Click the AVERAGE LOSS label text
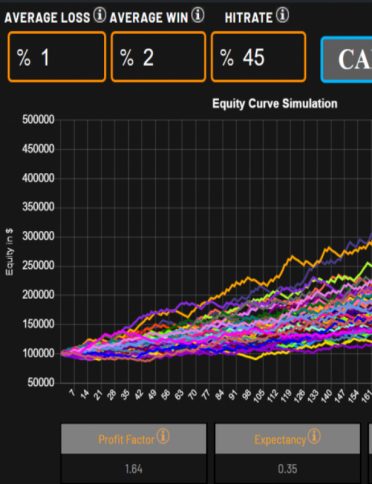 coord(47,18)
